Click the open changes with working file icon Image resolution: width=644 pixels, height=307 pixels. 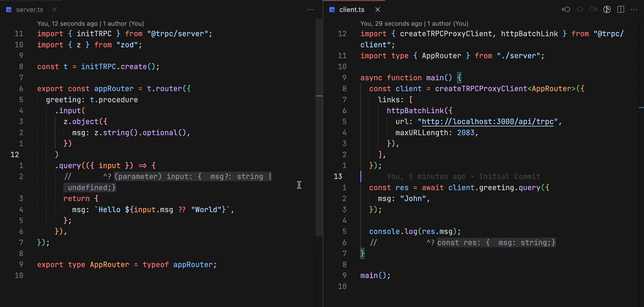coord(580,10)
